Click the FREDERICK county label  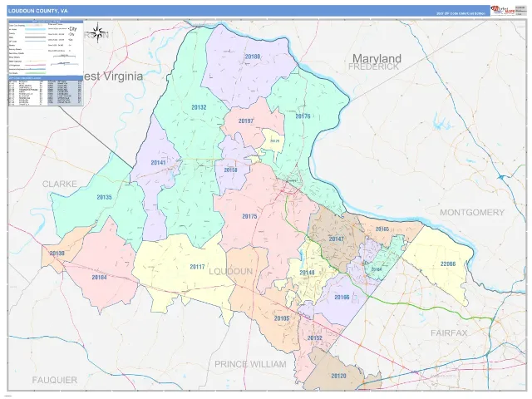[x=373, y=66]
